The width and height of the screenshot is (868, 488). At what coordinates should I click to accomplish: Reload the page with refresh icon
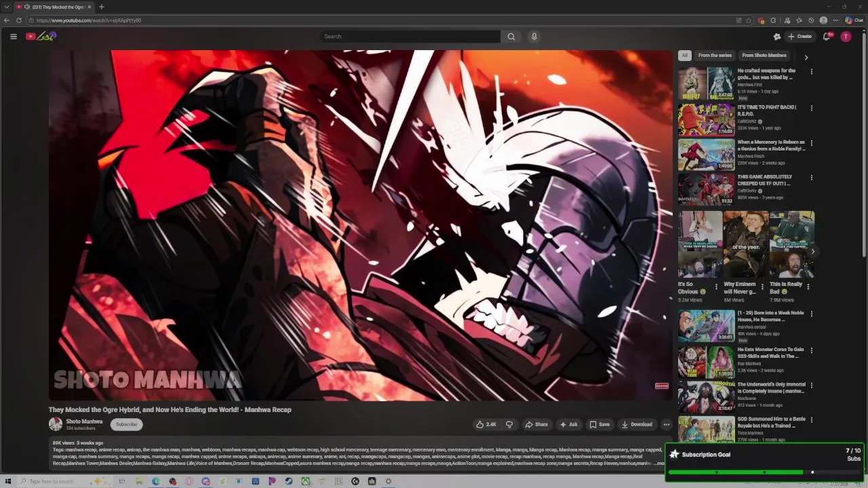click(19, 20)
